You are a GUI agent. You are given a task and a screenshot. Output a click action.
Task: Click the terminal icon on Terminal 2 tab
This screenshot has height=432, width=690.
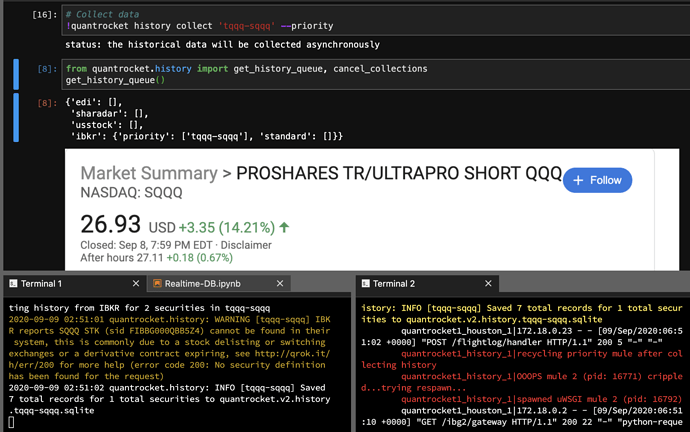tap(366, 284)
